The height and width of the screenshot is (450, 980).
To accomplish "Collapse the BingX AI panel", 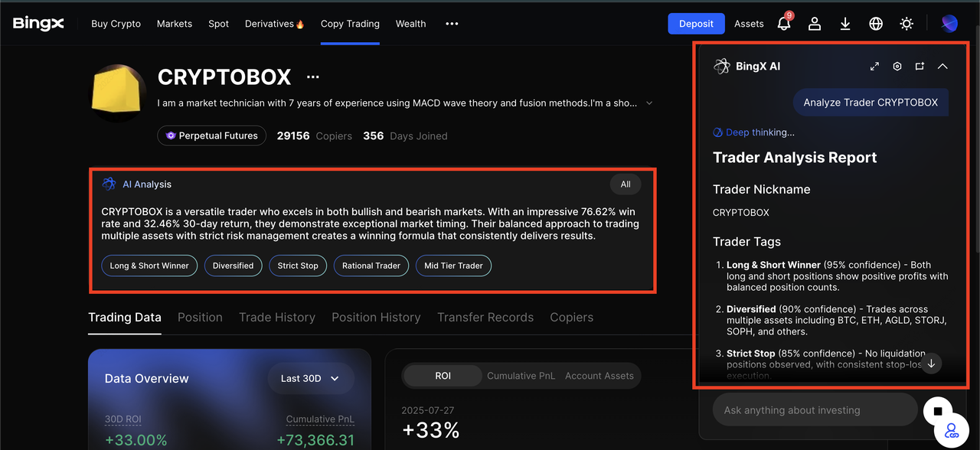I will coord(942,67).
